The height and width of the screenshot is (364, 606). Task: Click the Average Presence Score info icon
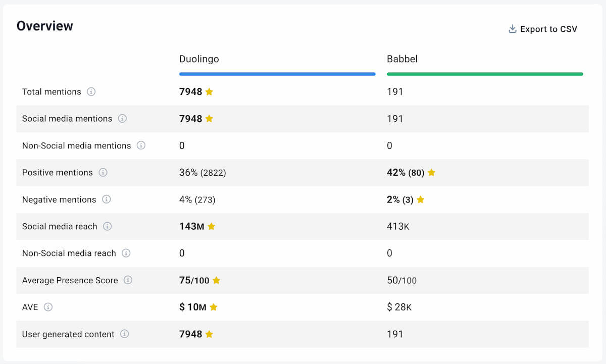pyautogui.click(x=128, y=281)
